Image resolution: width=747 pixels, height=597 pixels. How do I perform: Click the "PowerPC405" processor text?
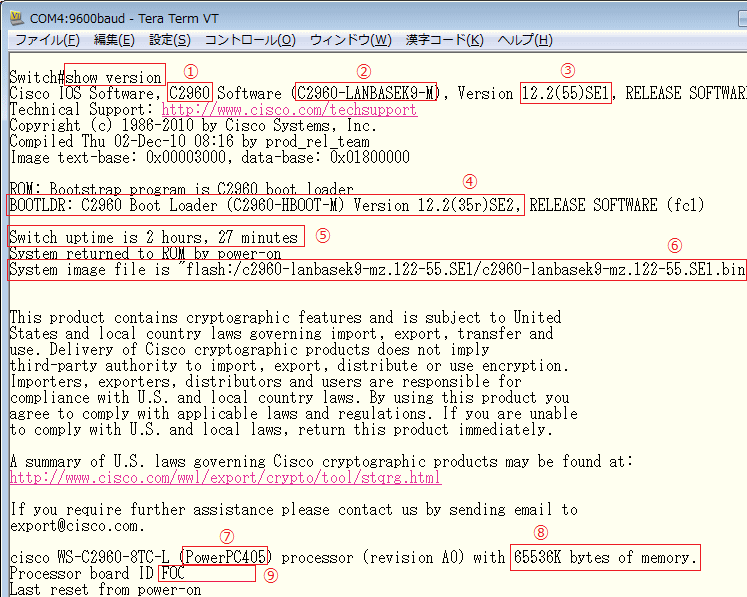point(225,557)
